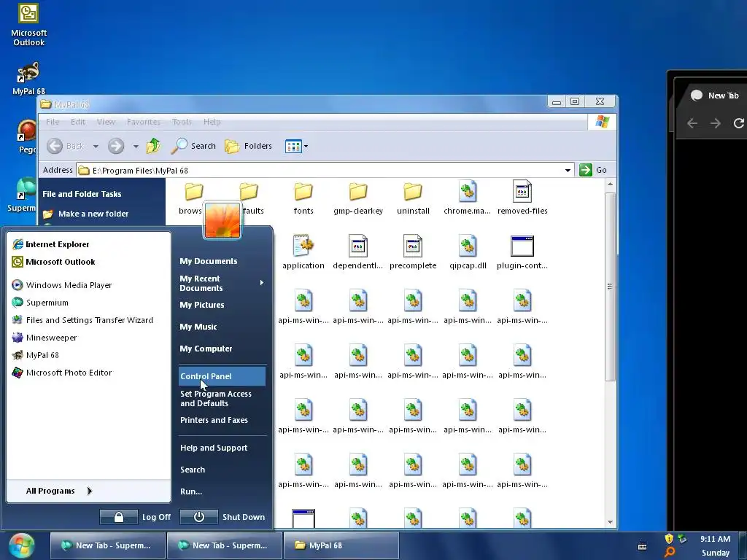Reload page in Supermium window
This screenshot has height=560, width=747.
pyautogui.click(x=739, y=123)
